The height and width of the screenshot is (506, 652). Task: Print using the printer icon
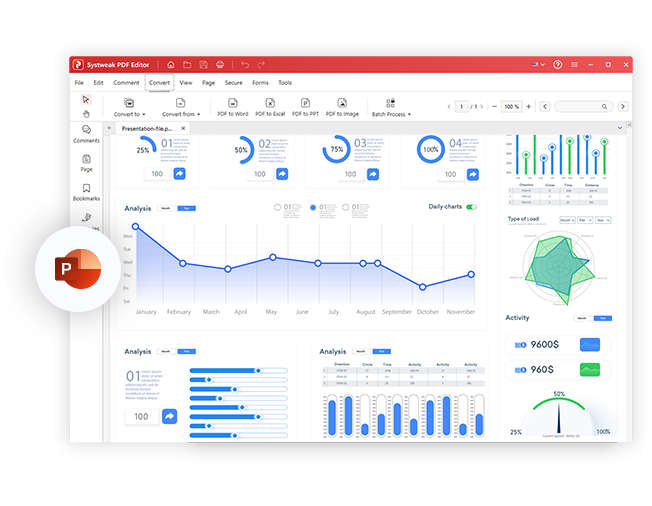pos(220,64)
